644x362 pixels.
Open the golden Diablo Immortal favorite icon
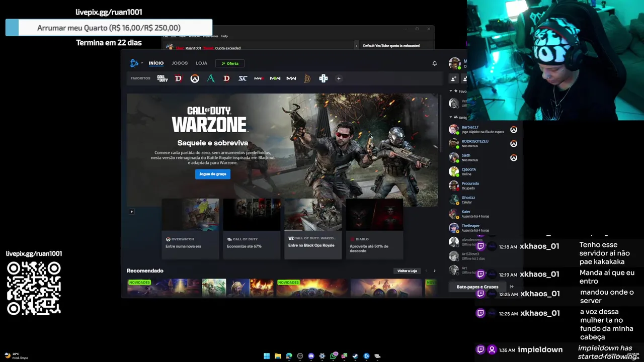pyautogui.click(x=307, y=78)
